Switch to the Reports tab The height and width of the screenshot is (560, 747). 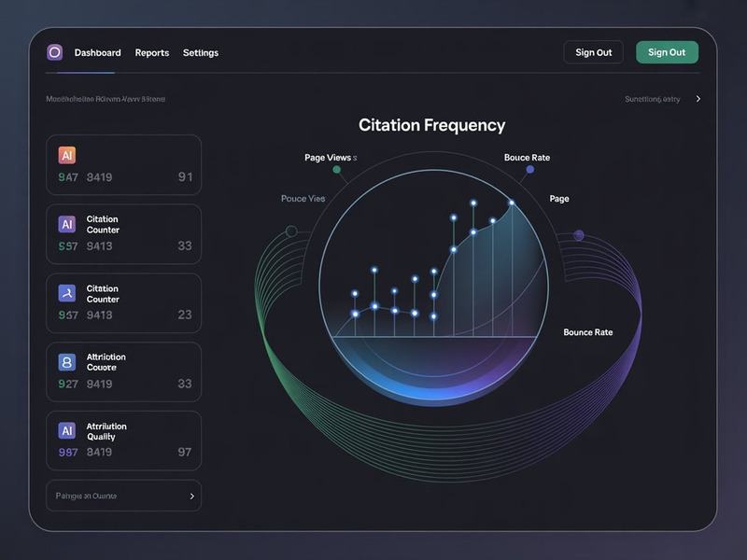coord(152,53)
